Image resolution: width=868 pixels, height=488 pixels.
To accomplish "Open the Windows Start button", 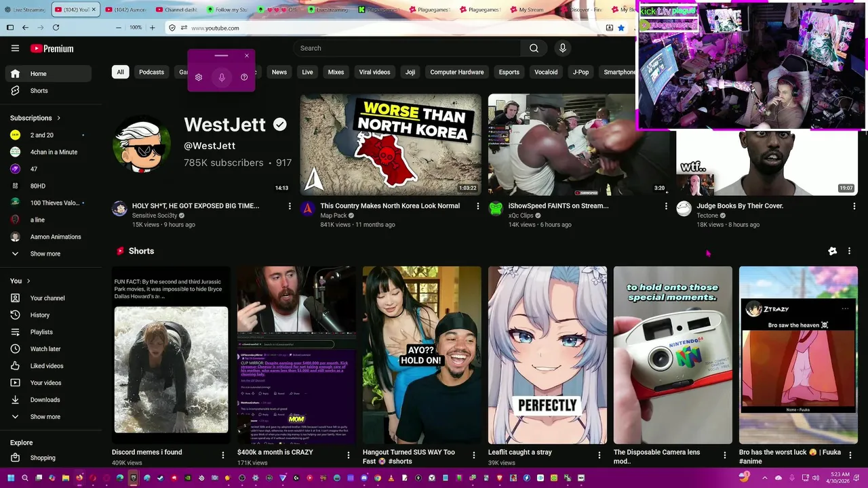I will pos(11,478).
